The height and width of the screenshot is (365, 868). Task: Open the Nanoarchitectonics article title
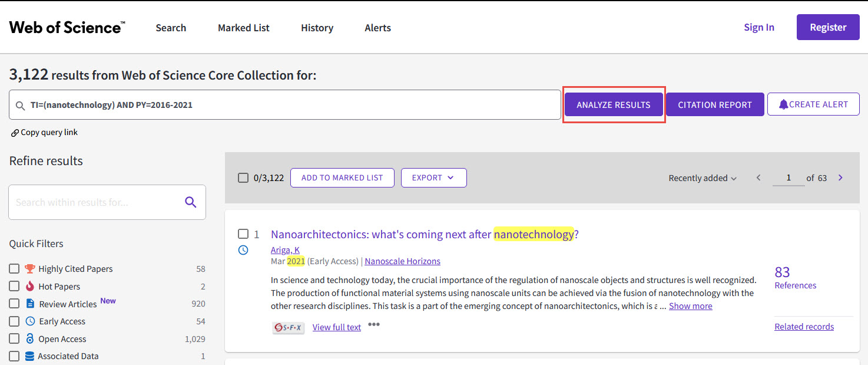point(425,234)
